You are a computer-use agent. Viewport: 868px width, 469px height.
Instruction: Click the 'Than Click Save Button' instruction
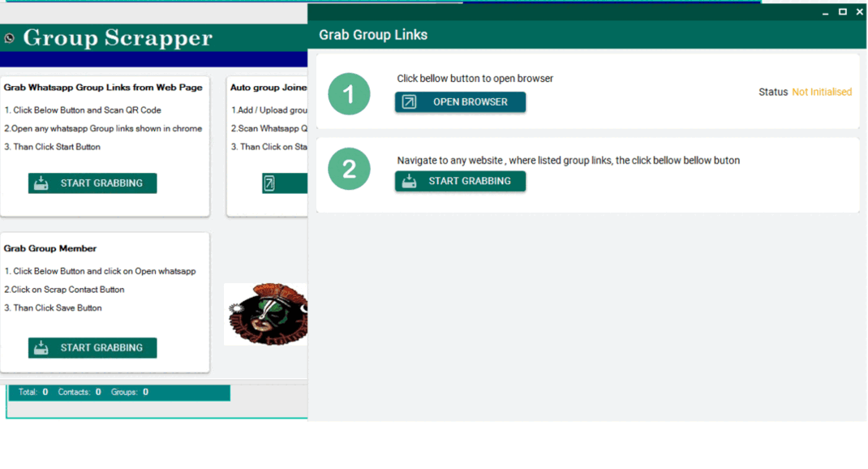pyautogui.click(x=53, y=308)
